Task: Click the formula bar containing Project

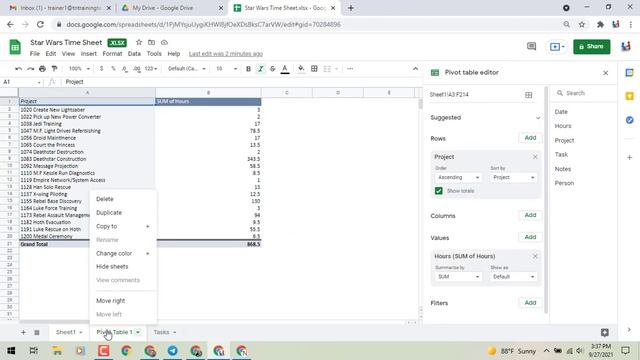Action: (x=241, y=82)
